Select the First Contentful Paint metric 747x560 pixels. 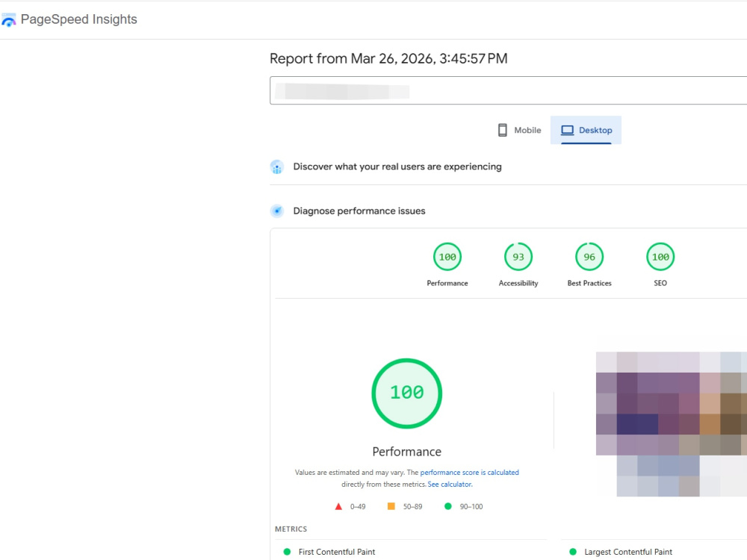pos(337,552)
